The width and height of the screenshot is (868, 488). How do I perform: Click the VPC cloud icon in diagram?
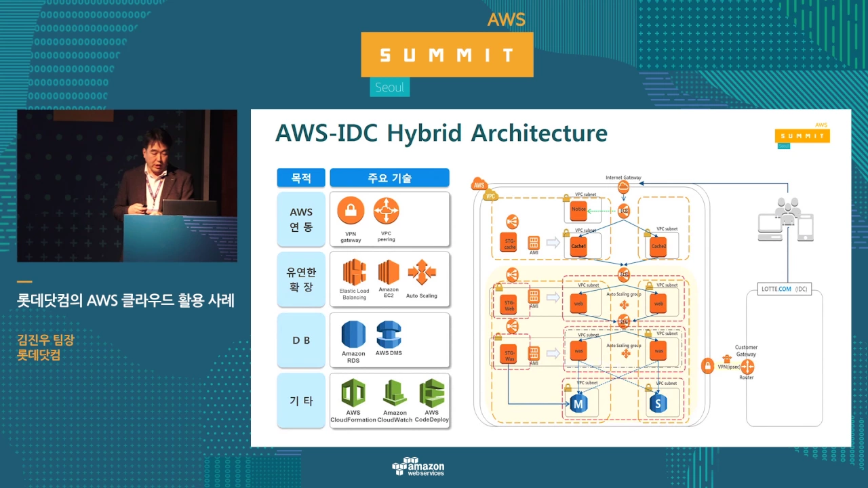(491, 196)
